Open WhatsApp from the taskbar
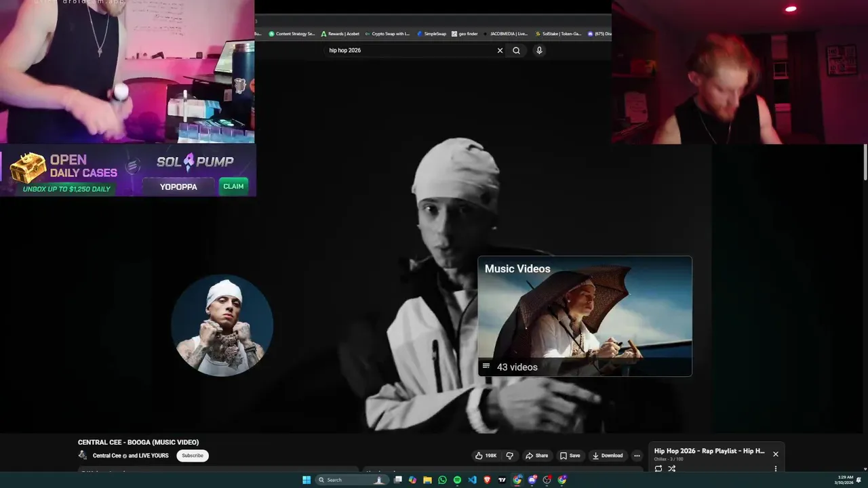868x488 pixels. click(442, 480)
